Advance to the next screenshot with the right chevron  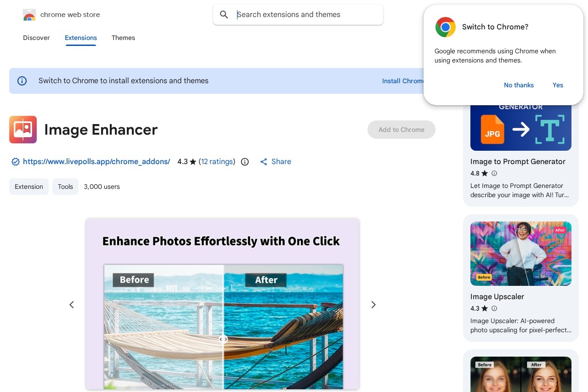(373, 305)
